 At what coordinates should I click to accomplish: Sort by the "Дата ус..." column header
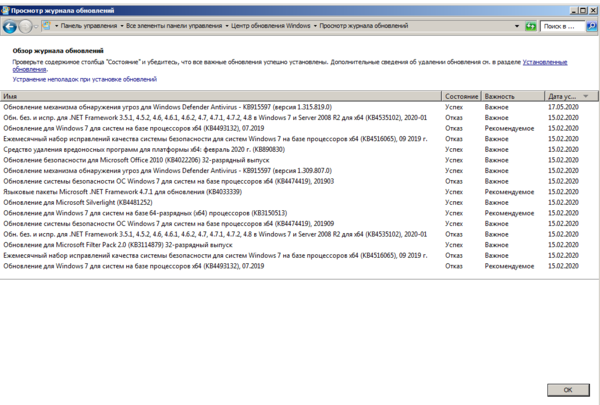click(571, 96)
